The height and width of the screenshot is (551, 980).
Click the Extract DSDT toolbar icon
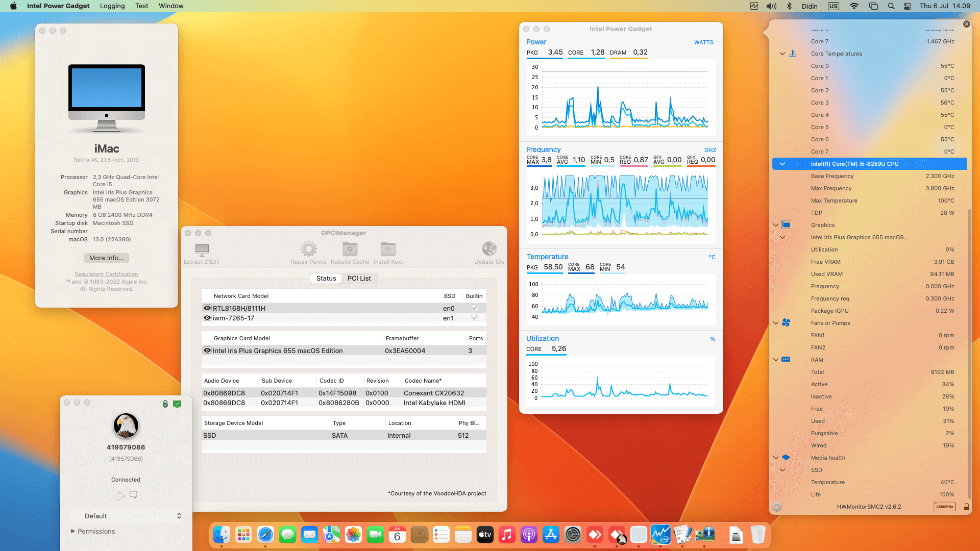tap(201, 251)
